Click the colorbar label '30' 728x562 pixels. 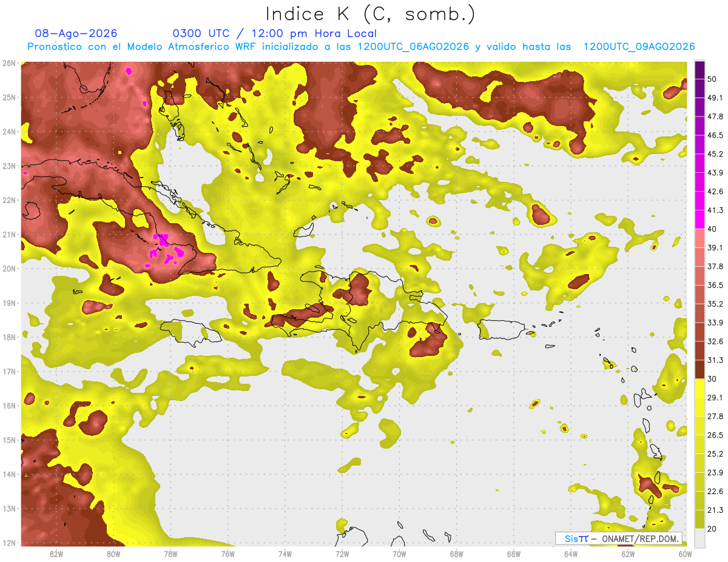712,379
